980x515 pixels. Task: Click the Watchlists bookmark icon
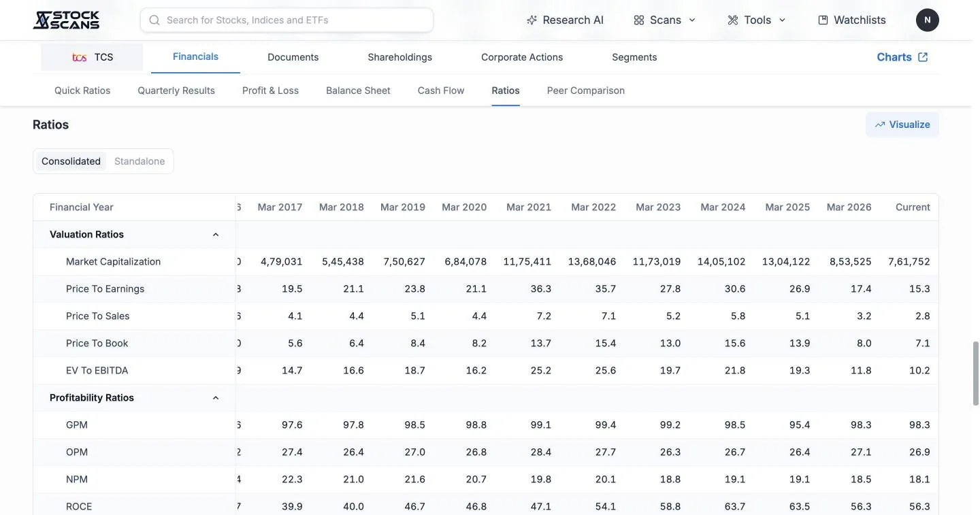click(x=823, y=20)
